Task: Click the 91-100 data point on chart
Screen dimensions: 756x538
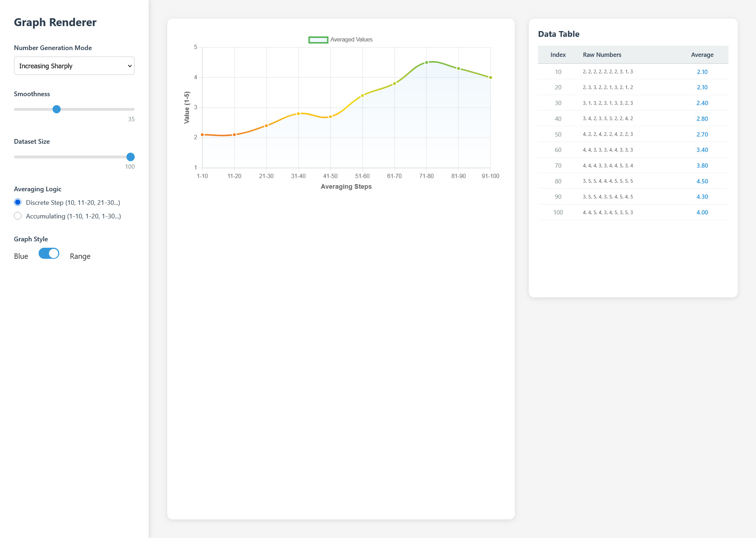Action: (x=490, y=78)
